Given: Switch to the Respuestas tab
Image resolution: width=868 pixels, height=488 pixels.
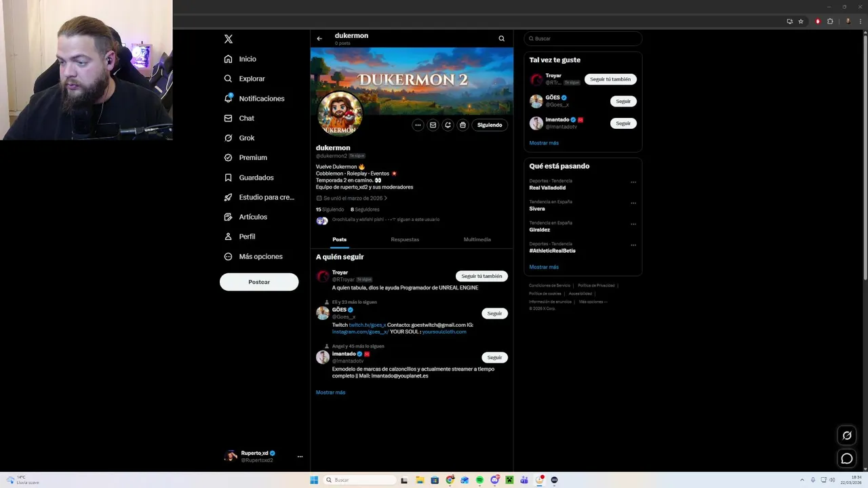Looking at the screenshot, I should pos(405,239).
